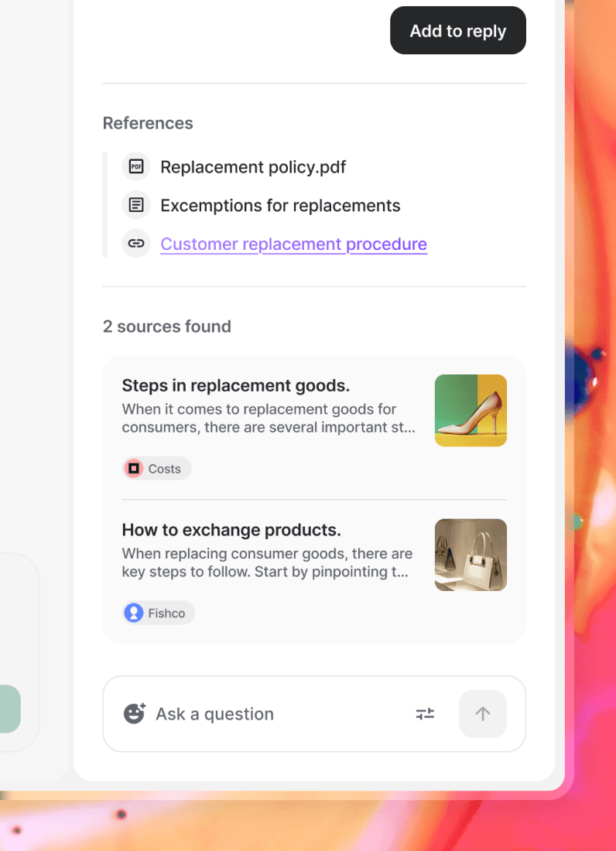
Task: Open Steps in replacement goods article
Action: coord(236,386)
